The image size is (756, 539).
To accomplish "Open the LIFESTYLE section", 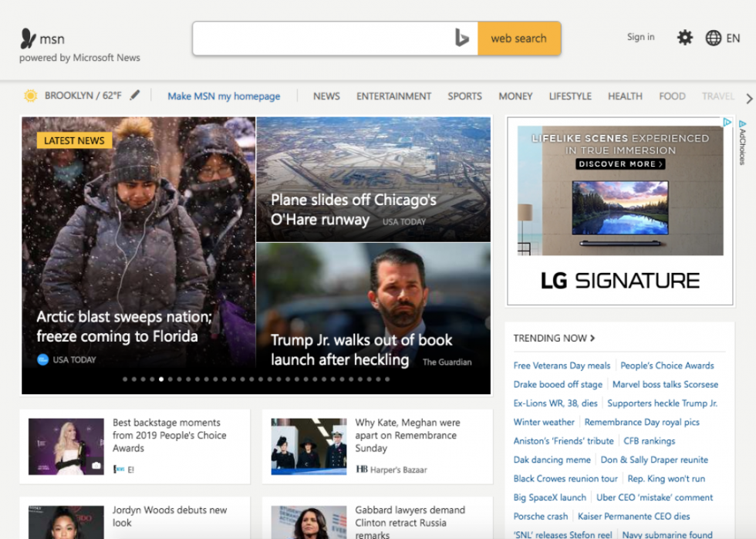I will pos(570,96).
